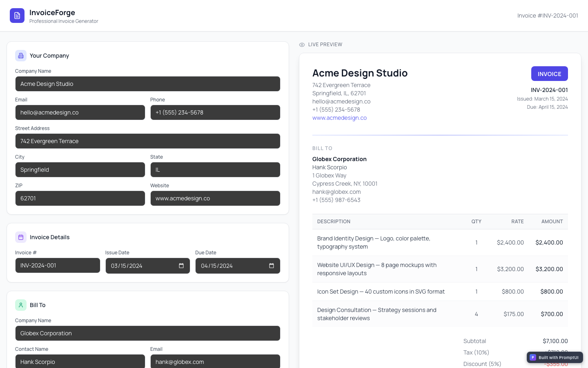Open www.acmedesign.co link in the preview
Screen dimensions: 588x368
tap(339, 118)
